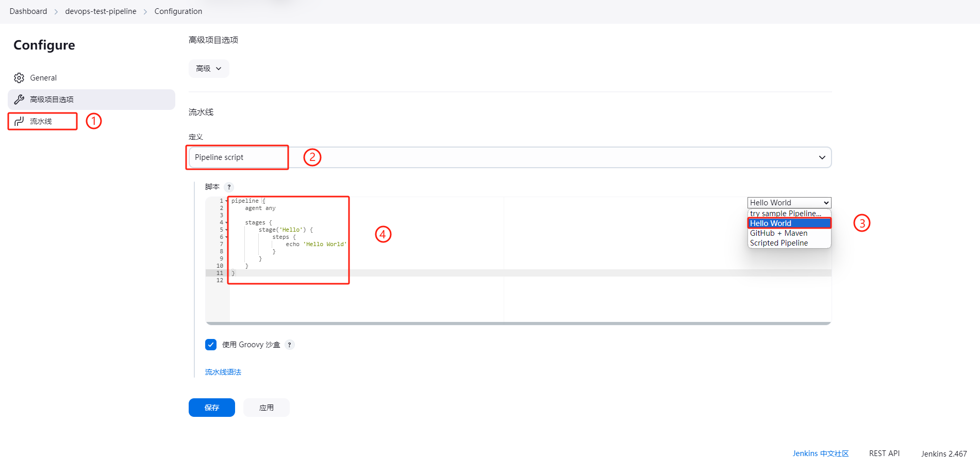Choose GitHub + Maven sample option

[x=789, y=233]
